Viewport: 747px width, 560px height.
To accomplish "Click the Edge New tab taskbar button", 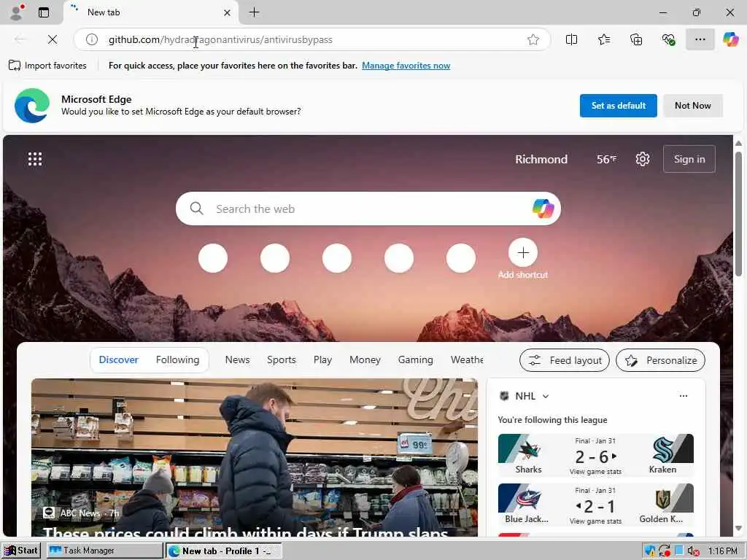I will point(224,551).
